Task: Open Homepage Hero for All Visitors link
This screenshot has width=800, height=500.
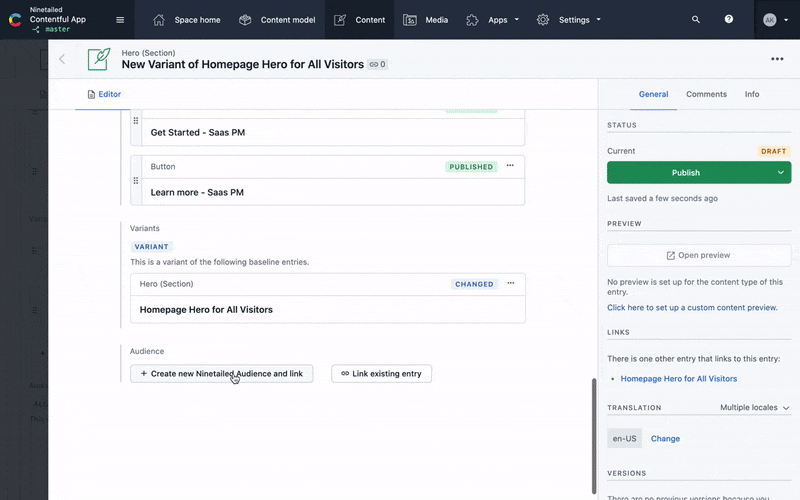Action: tap(679, 379)
